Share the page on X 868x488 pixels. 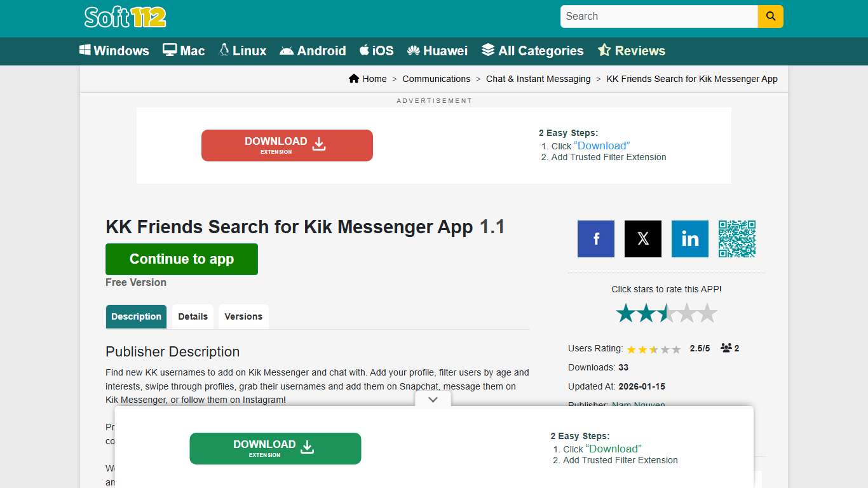pyautogui.click(x=642, y=239)
